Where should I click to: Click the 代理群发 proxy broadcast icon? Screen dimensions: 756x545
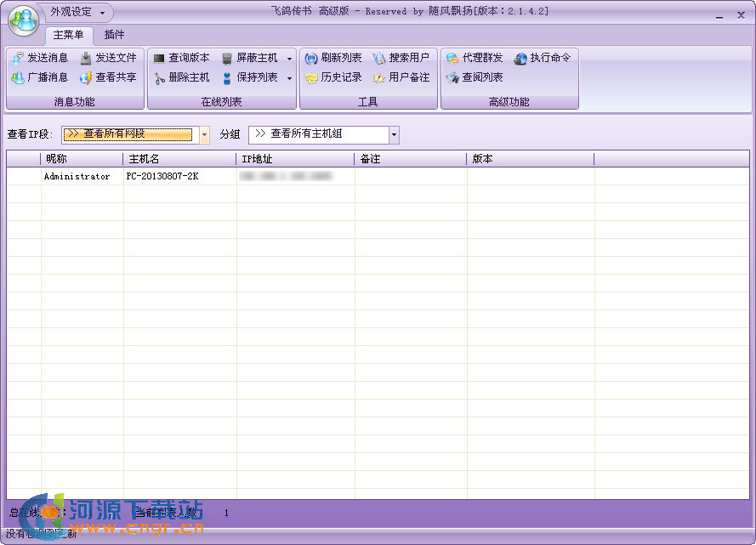pos(474,58)
